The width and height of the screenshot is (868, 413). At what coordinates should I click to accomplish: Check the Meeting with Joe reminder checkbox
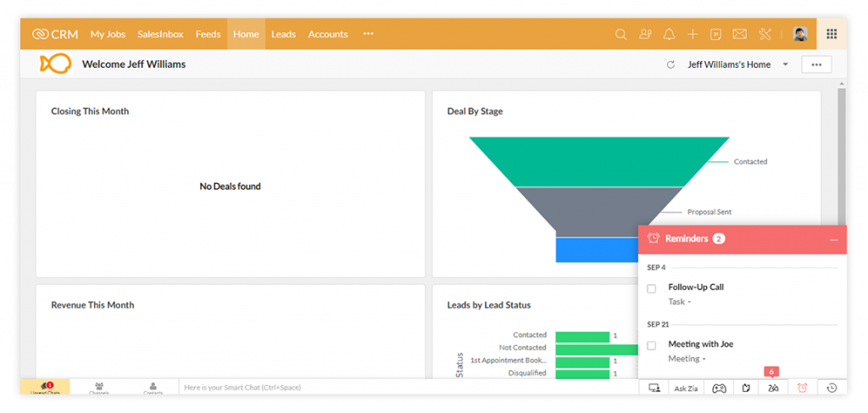click(x=652, y=345)
